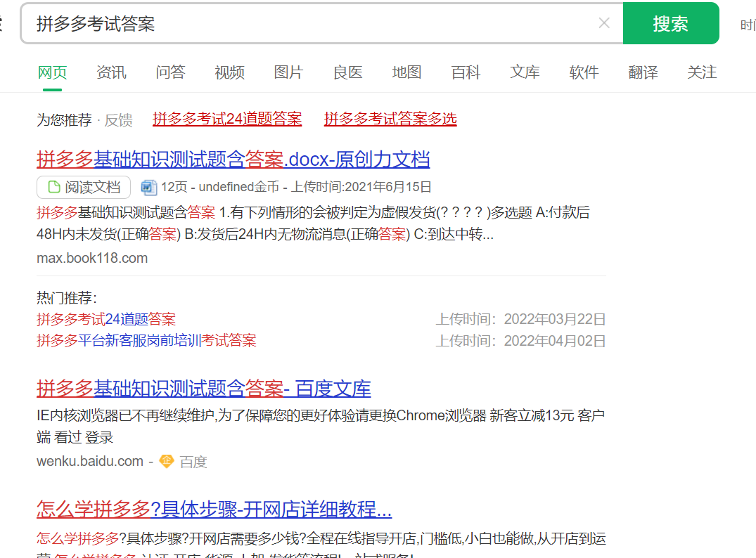Click the 阅读文档 button
This screenshot has width=756, height=558.
pyautogui.click(x=84, y=187)
